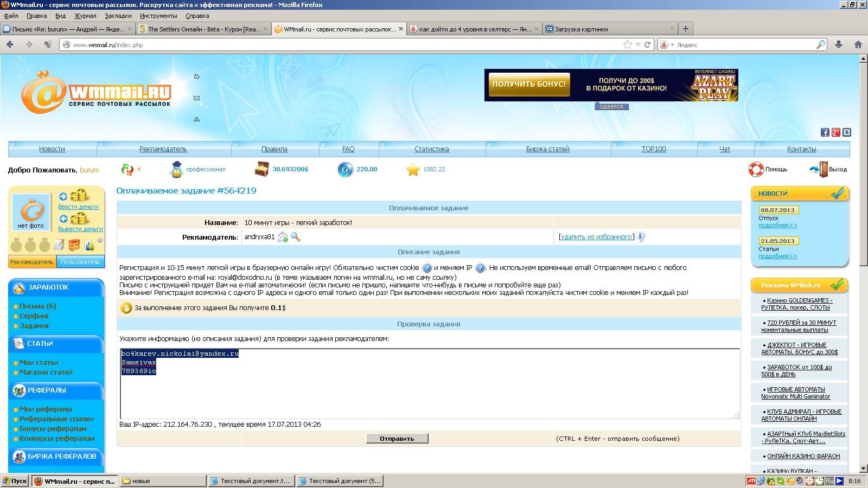The height and width of the screenshot is (488, 868).
Task: Click the chart statistics icon in profile panel
Action: coord(90,246)
